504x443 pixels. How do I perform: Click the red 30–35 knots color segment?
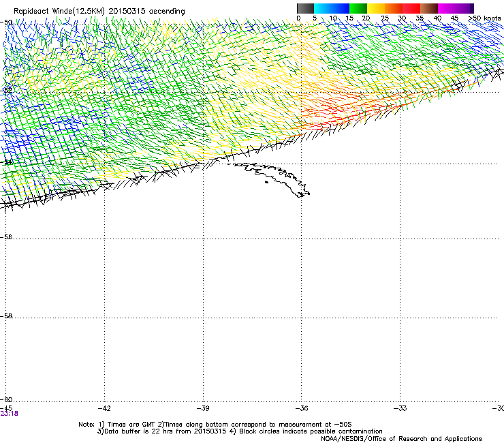[x=411, y=8]
